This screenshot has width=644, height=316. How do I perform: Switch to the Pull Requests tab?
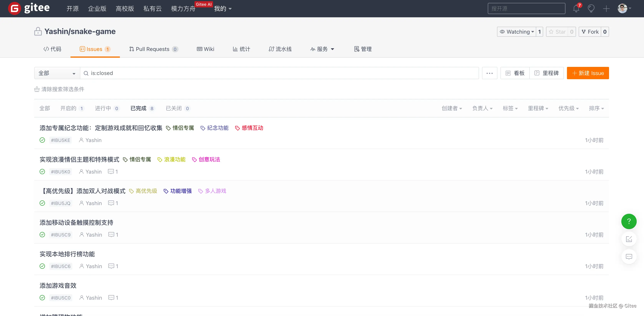153,49
